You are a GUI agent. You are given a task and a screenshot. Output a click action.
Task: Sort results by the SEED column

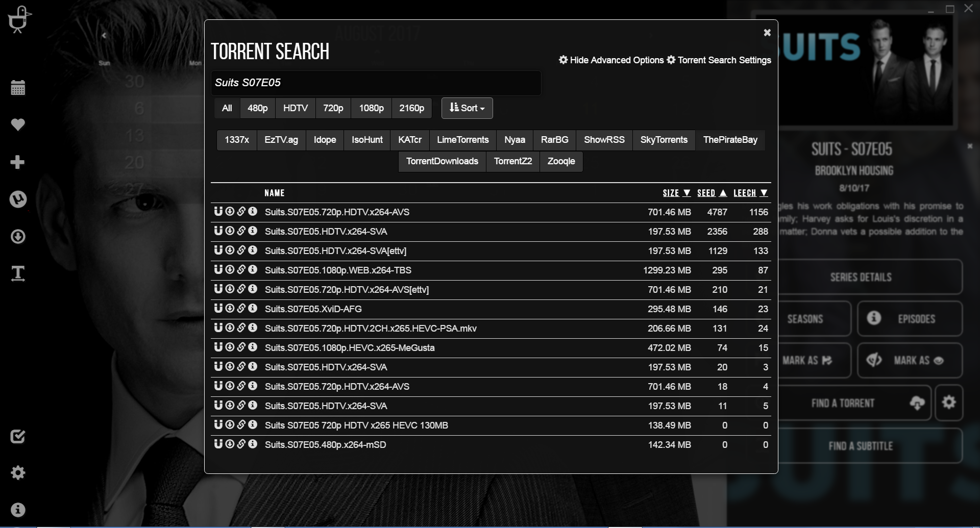click(x=712, y=193)
